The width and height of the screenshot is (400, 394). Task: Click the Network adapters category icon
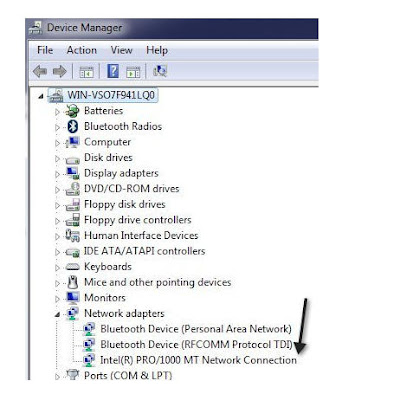tap(72, 314)
